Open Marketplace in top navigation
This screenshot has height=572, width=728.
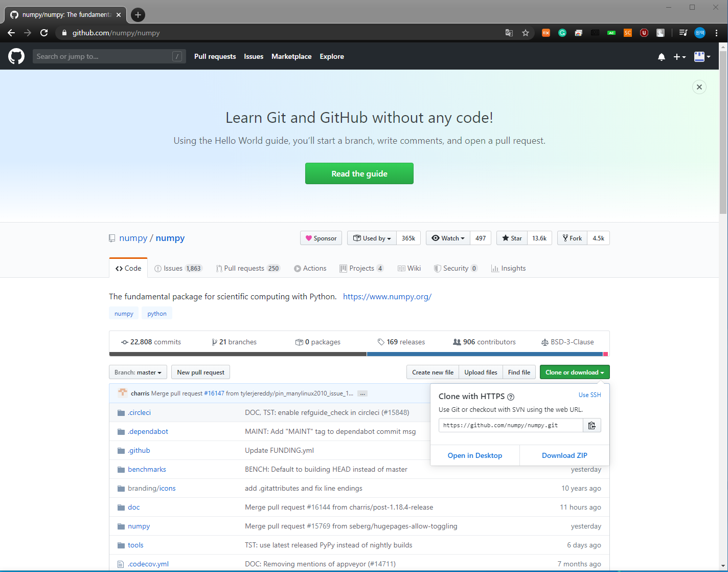291,56
